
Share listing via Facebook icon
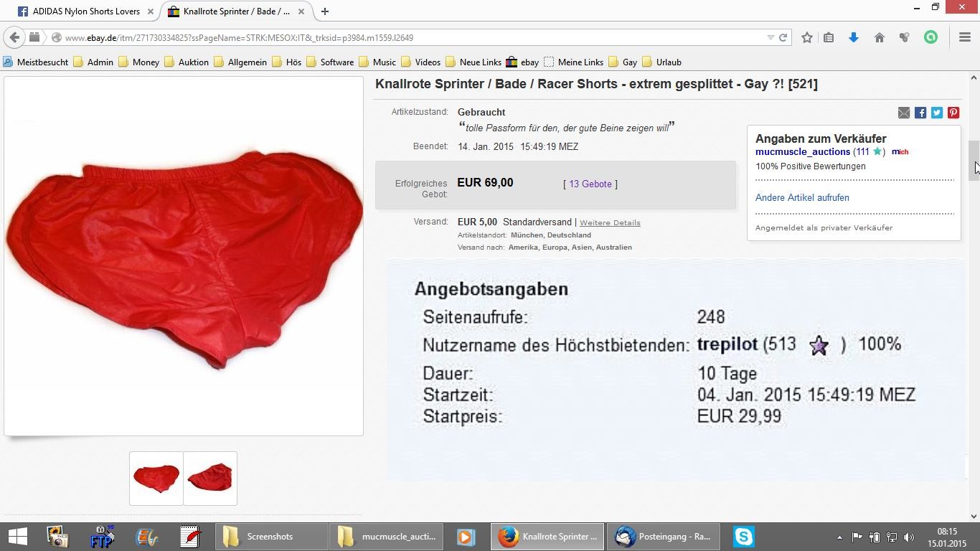click(920, 113)
